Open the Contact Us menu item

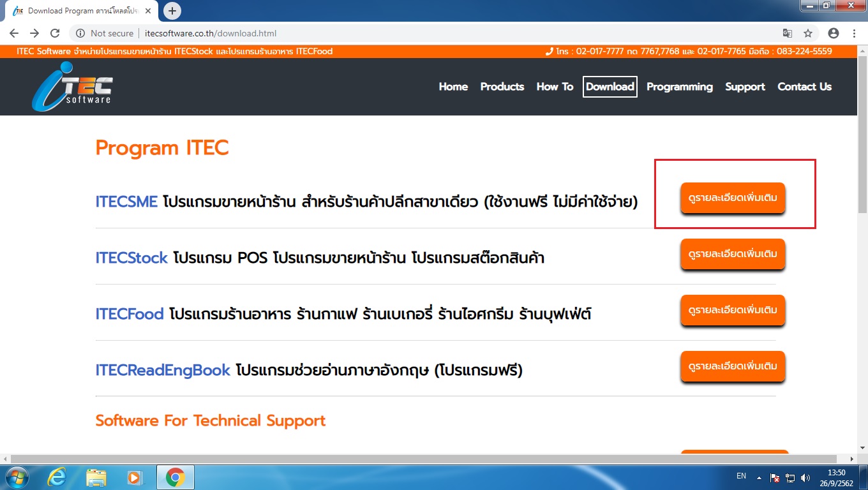tap(804, 87)
